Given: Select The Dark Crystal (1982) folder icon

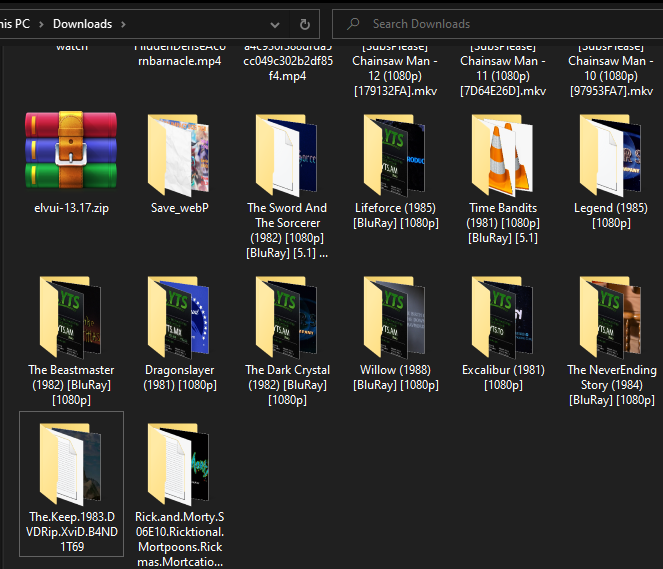Looking at the screenshot, I should click(x=287, y=317).
